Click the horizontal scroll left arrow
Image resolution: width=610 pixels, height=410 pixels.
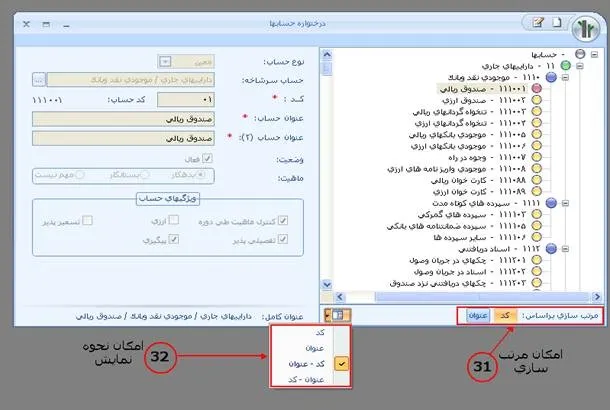coord(340,297)
